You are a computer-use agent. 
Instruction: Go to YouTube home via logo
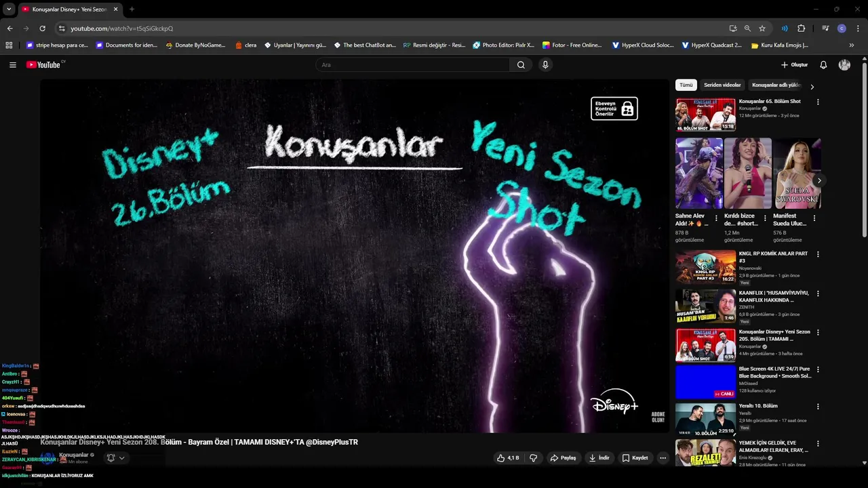[45, 65]
